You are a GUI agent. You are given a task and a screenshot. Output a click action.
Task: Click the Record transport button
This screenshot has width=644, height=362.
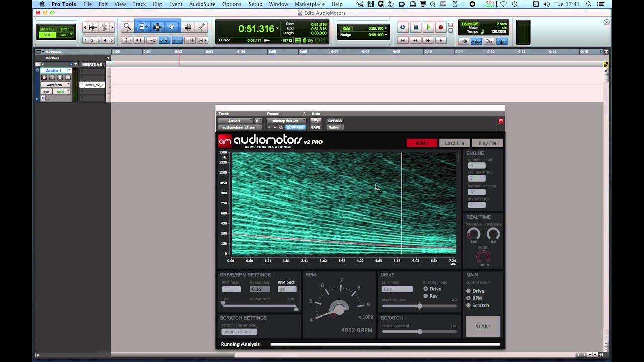point(441,28)
